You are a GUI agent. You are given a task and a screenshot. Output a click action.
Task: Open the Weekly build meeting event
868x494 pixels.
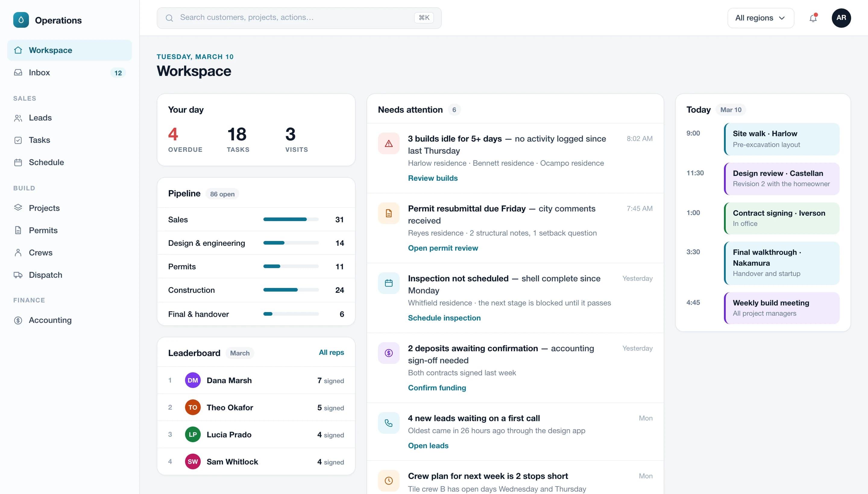[782, 308]
